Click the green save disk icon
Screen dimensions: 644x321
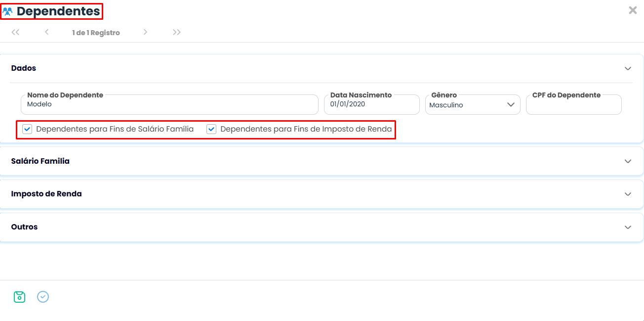(x=19, y=297)
